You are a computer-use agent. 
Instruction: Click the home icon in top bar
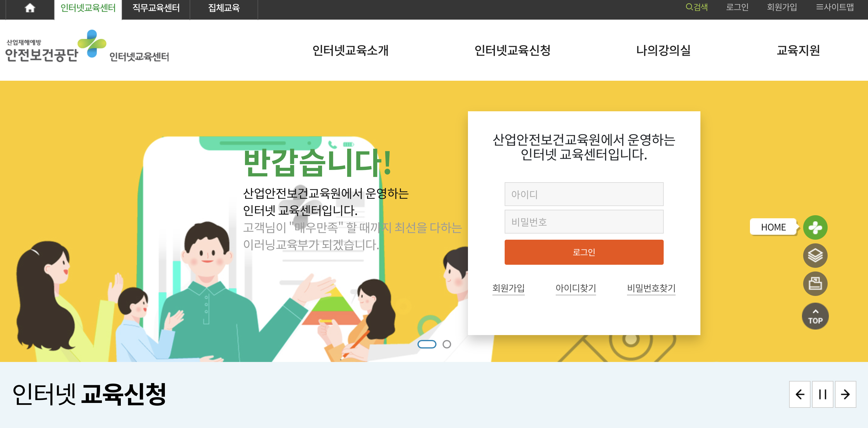click(30, 8)
